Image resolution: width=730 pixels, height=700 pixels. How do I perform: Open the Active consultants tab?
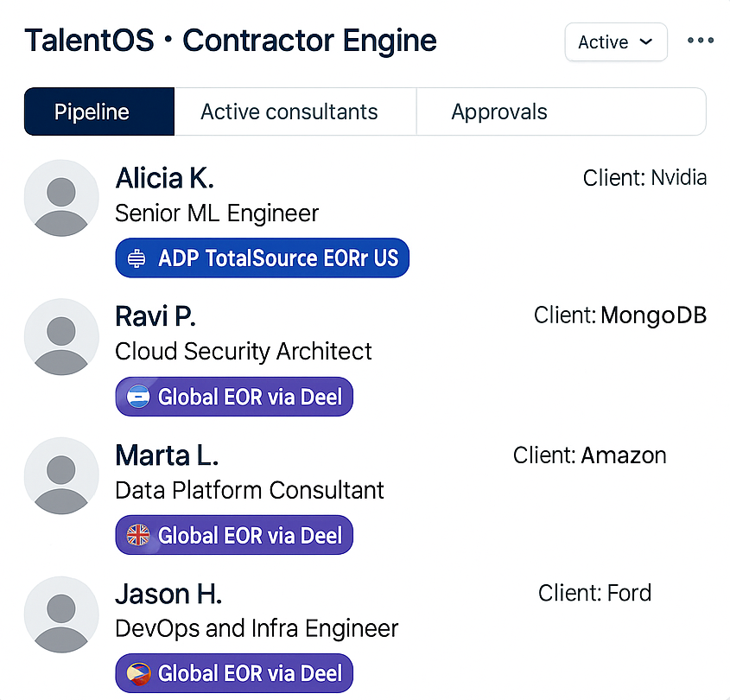(289, 111)
